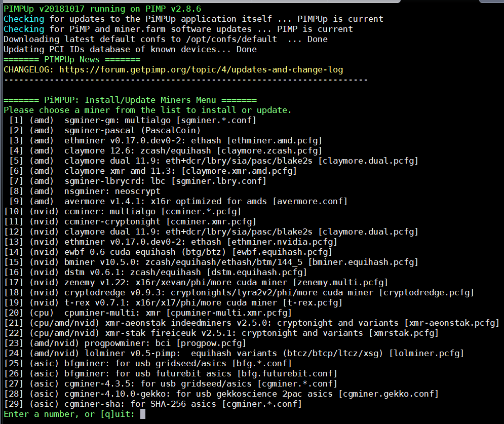Select line [24] lolminer v0.5-pimp
Screen dimensions: 504x424
pyautogui.click(x=234, y=353)
